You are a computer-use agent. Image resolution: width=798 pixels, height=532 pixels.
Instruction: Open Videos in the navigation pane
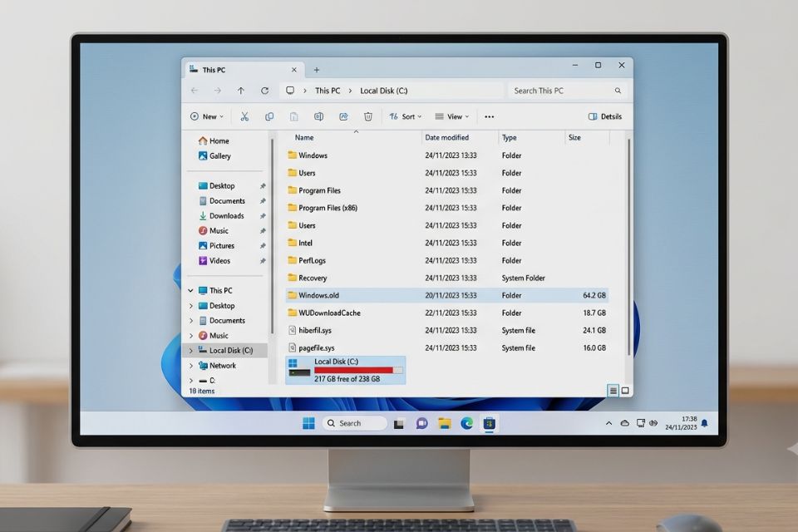214,261
